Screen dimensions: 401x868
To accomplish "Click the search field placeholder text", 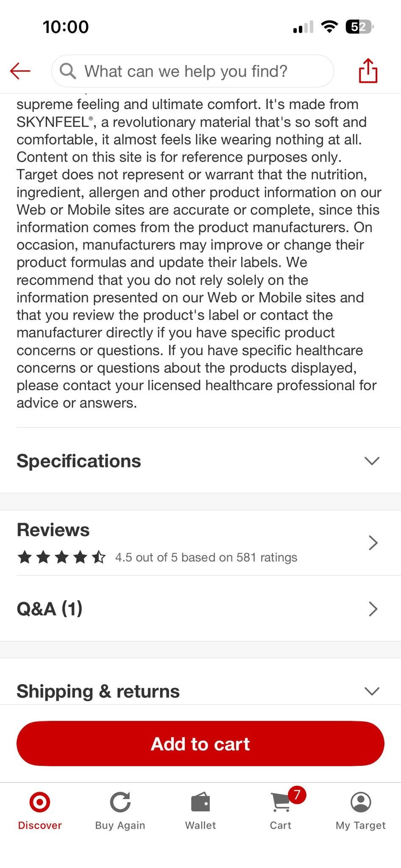I will [186, 71].
